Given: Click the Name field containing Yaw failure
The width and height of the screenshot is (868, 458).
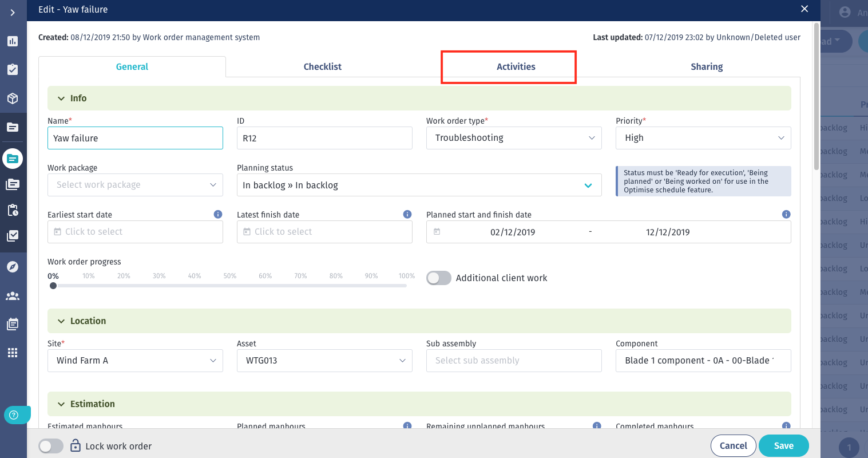Looking at the screenshot, I should [x=135, y=138].
